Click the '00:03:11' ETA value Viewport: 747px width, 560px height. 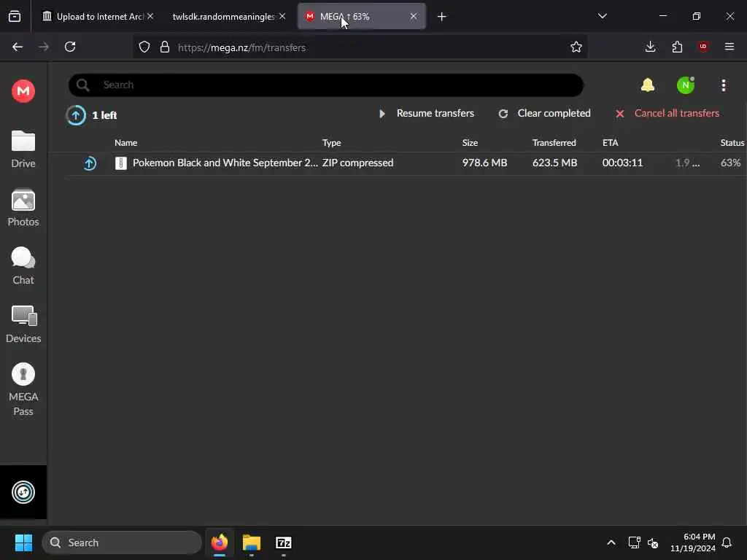pyautogui.click(x=622, y=163)
